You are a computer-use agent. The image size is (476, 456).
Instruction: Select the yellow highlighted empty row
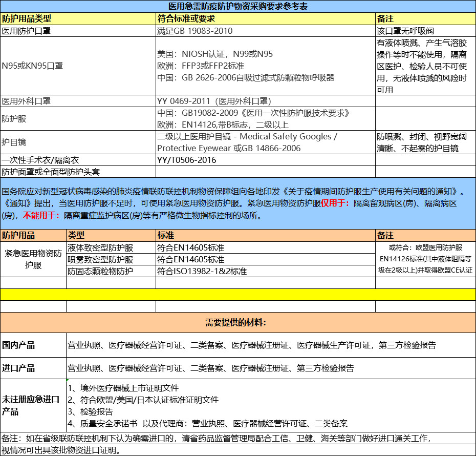click(x=238, y=295)
